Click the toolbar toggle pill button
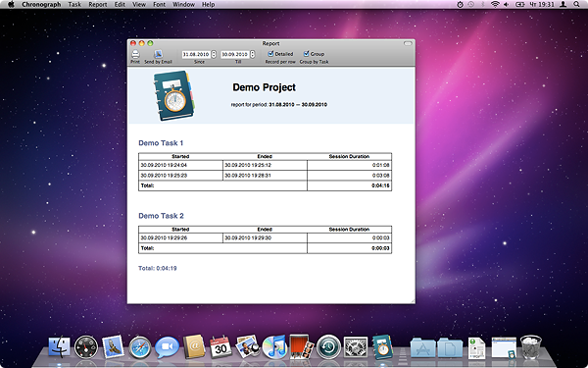 pos(408,43)
